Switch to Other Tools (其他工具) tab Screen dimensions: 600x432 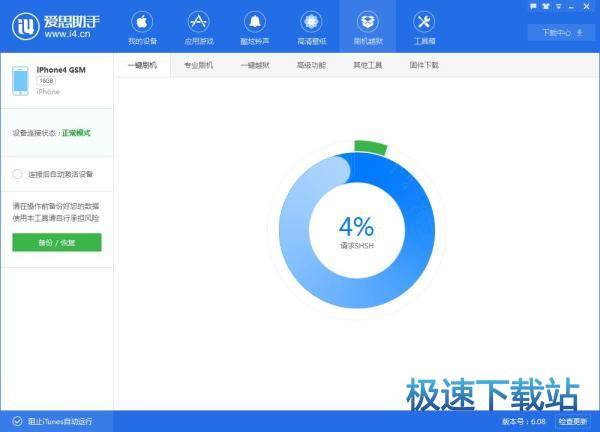pyautogui.click(x=368, y=65)
